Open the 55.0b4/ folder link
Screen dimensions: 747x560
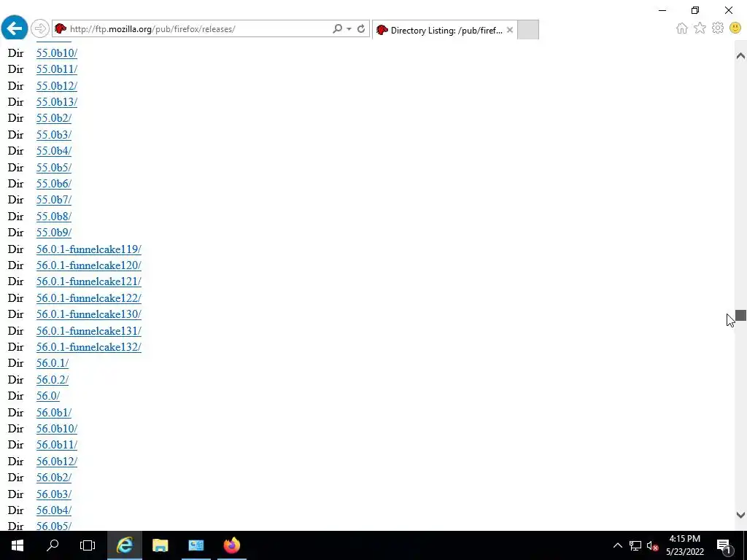(x=54, y=151)
